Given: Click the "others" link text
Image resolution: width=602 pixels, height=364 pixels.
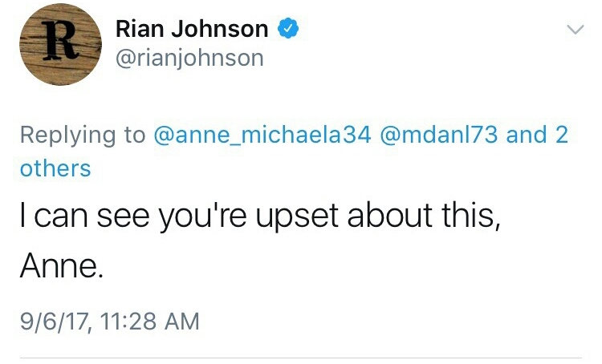Looking at the screenshot, I should pyautogui.click(x=55, y=168).
